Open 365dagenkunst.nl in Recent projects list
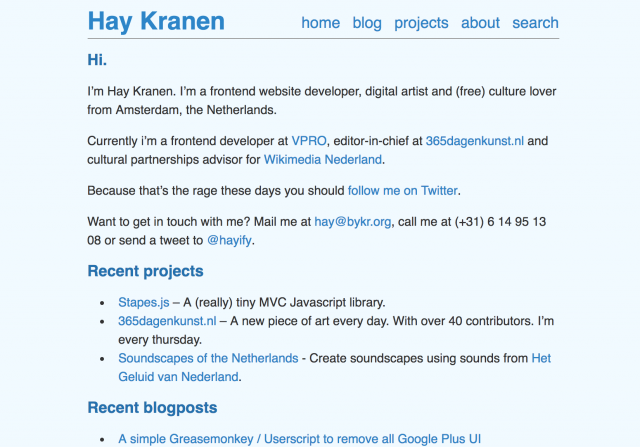Screen dimensions: 640x447 [167, 321]
